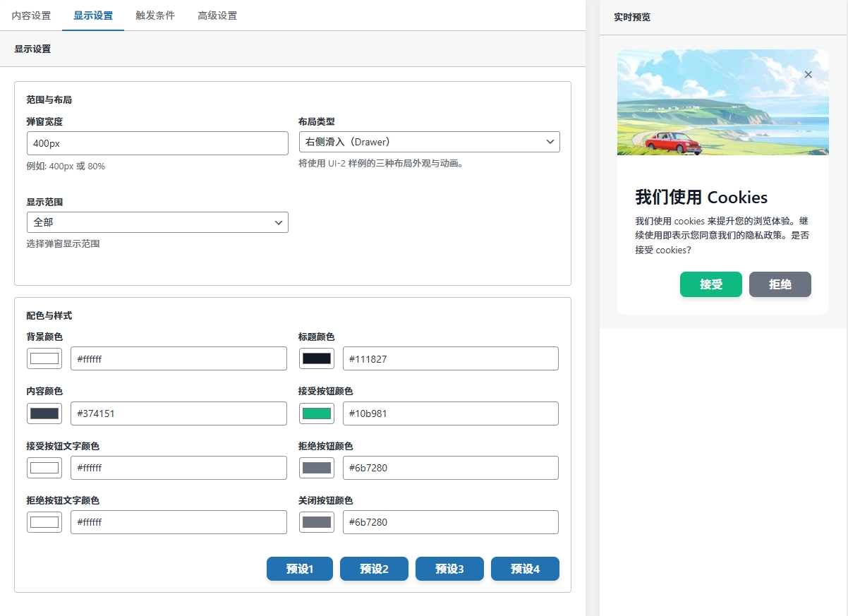This screenshot has height=616, width=848.
Task: Switch to the 内容设置 tab
Action: point(31,16)
